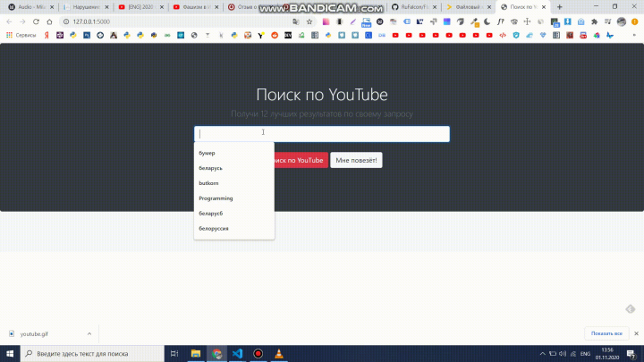644x362 pixels.
Task: Select suggestion беларусь
Action: click(234, 168)
